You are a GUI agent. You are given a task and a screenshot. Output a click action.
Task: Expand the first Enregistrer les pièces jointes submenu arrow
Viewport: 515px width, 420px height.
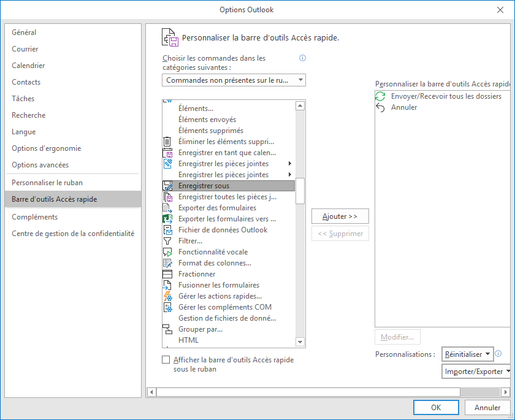click(x=289, y=164)
